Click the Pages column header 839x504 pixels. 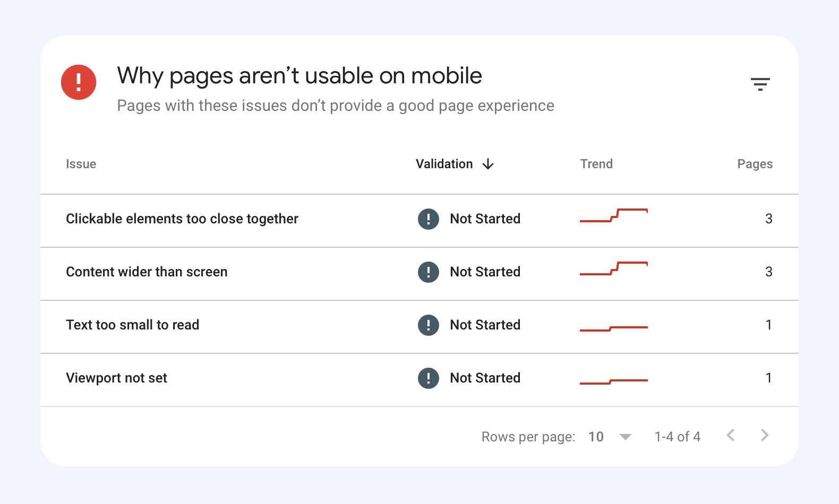click(x=755, y=164)
